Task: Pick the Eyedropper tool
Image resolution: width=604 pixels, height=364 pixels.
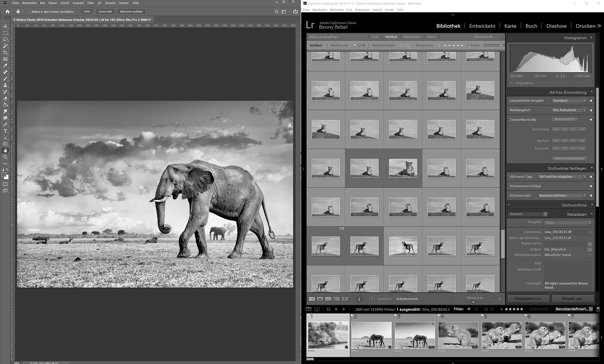Action: click(x=5, y=66)
